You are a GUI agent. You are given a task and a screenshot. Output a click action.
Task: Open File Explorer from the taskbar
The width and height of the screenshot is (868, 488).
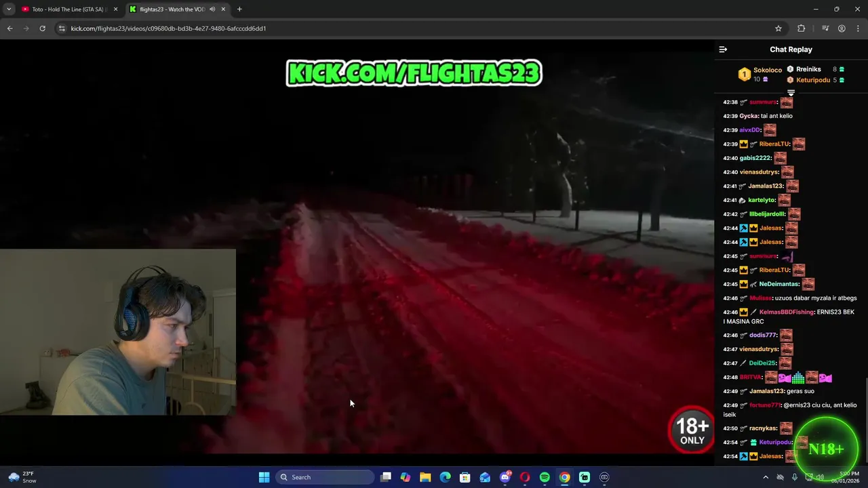click(425, 477)
